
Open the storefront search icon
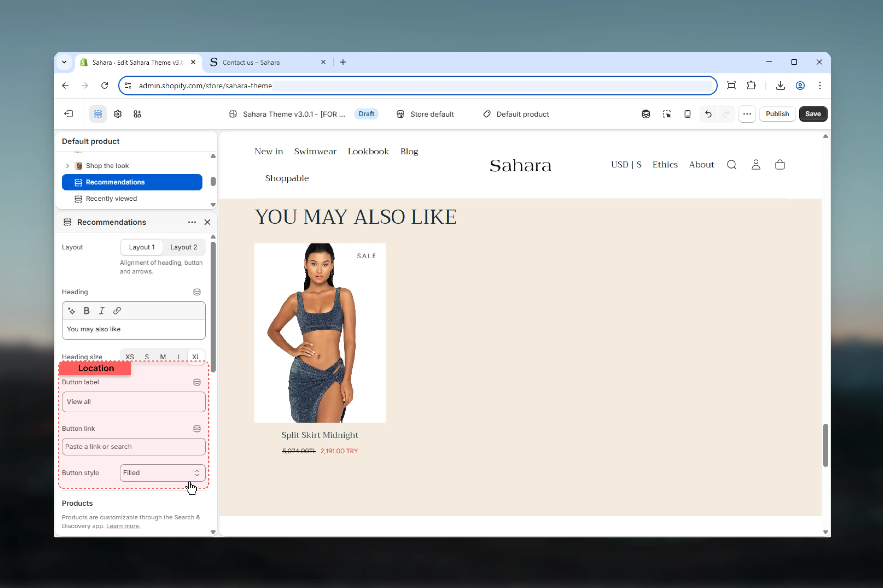coord(731,165)
